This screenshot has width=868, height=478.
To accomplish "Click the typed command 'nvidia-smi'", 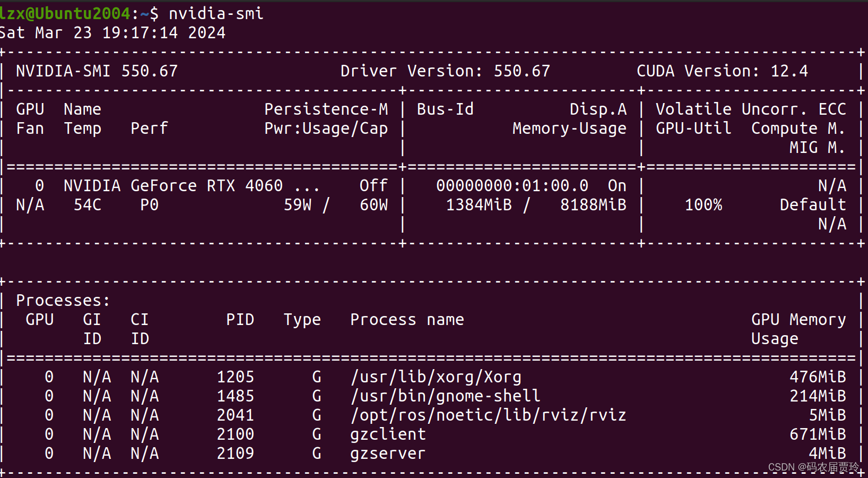I will point(216,13).
